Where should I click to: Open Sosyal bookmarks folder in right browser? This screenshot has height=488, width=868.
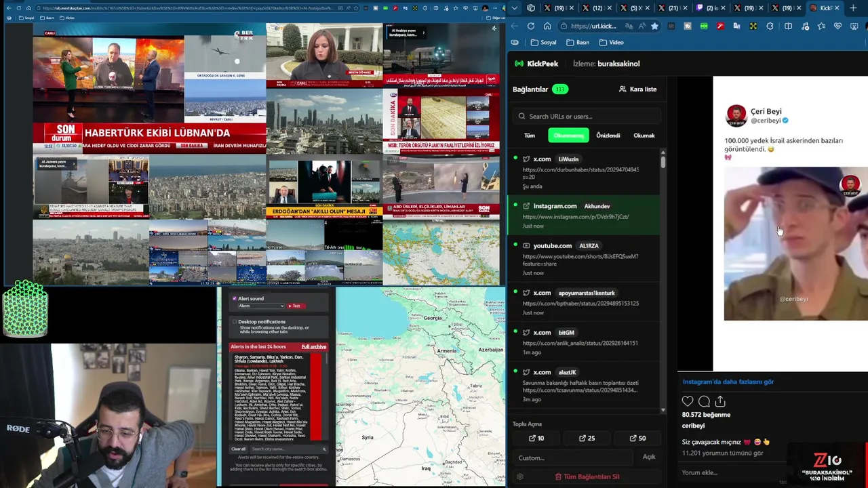(x=543, y=42)
